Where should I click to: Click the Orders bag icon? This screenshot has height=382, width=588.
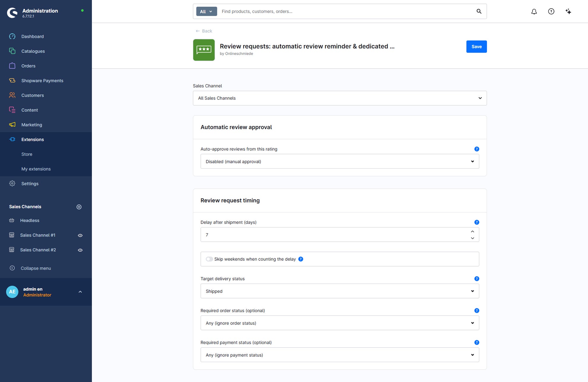click(x=12, y=66)
